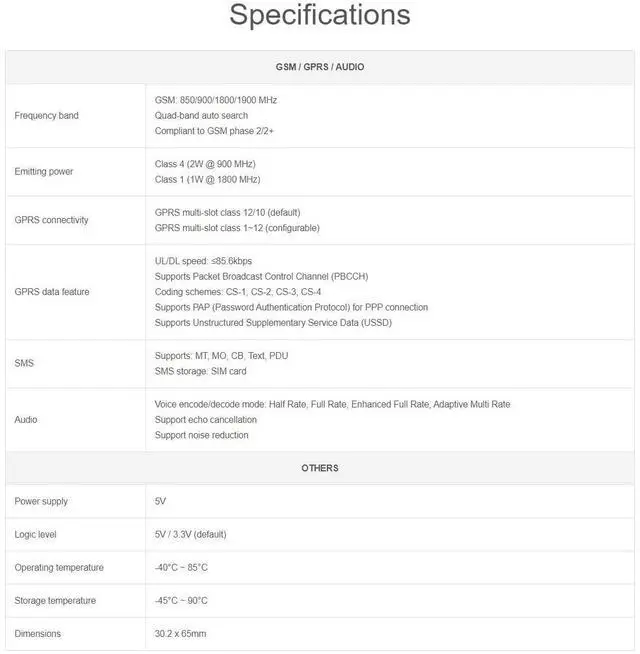Image resolution: width=640 pixels, height=654 pixels.
Task: Select the Audio row label
Action: pos(26,420)
